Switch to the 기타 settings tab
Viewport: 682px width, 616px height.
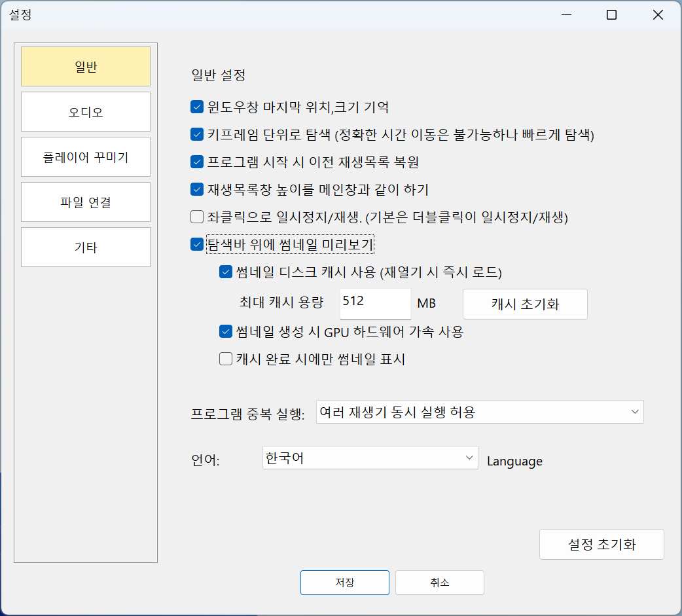pos(85,247)
